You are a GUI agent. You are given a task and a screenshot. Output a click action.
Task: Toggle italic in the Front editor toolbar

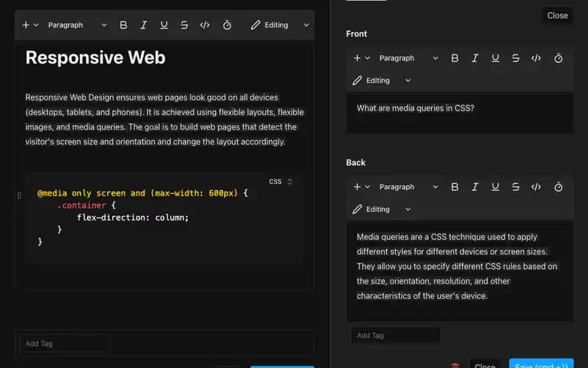[475, 58]
